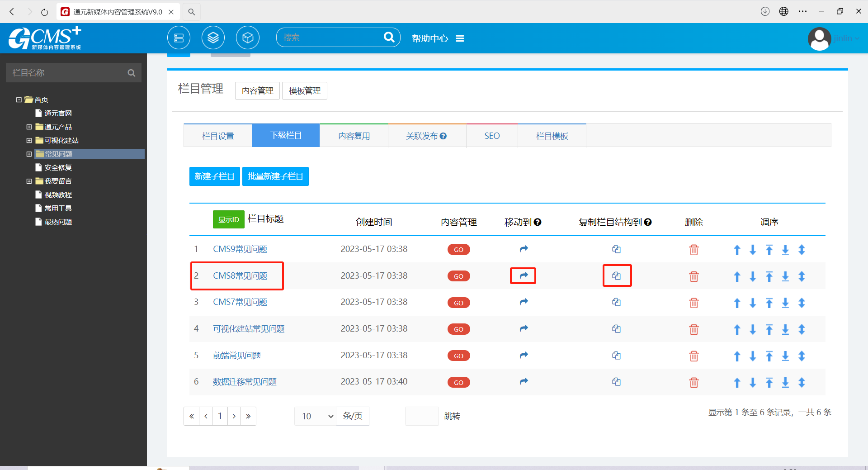This screenshot has width=868, height=470.
Task: Click the cube icon in header
Action: click(247, 38)
